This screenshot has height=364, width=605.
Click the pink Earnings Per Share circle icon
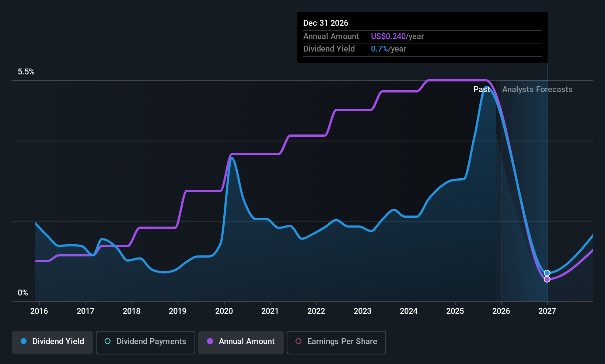click(298, 342)
